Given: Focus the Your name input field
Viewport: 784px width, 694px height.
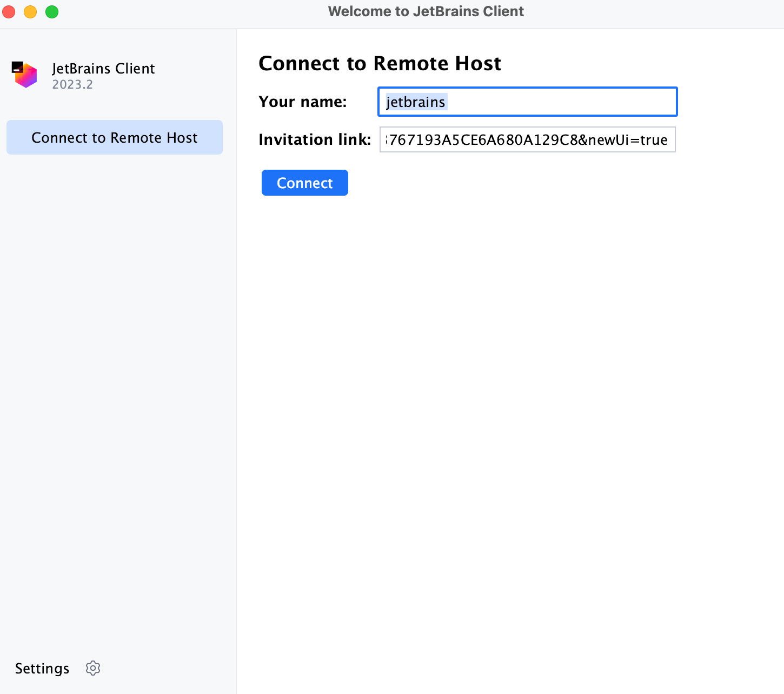Looking at the screenshot, I should click(527, 102).
